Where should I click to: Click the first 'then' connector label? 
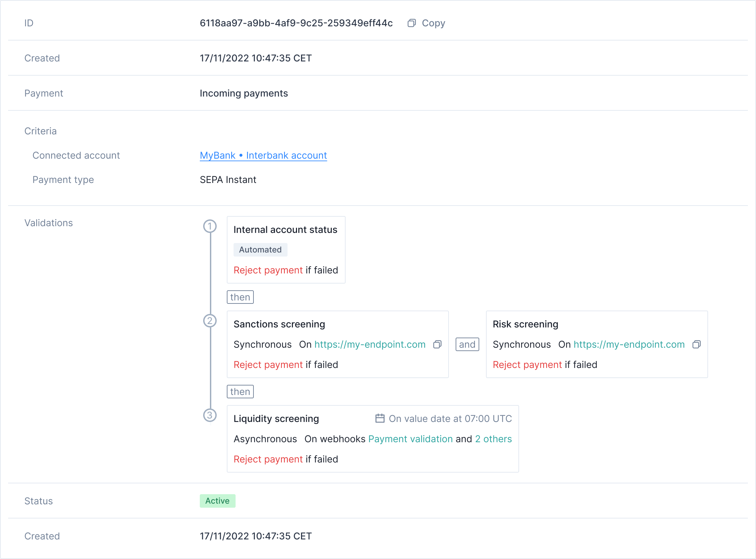click(240, 297)
